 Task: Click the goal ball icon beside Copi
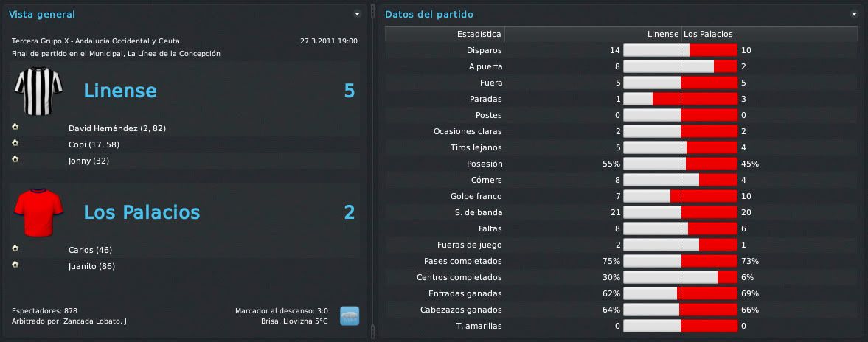15,143
